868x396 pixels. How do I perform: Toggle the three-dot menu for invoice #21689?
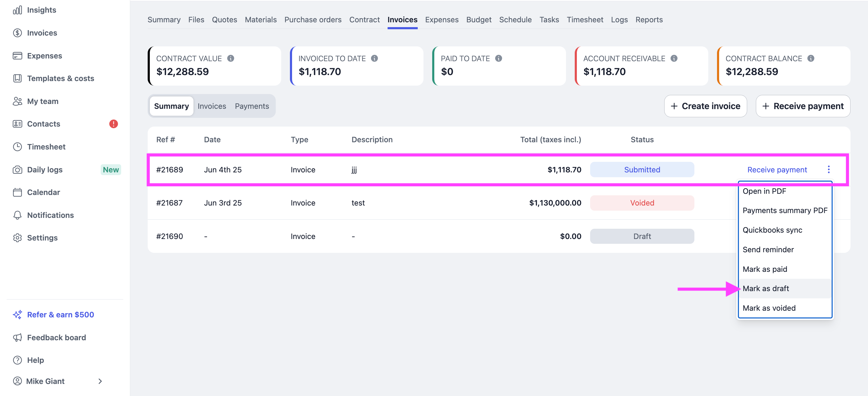click(829, 170)
